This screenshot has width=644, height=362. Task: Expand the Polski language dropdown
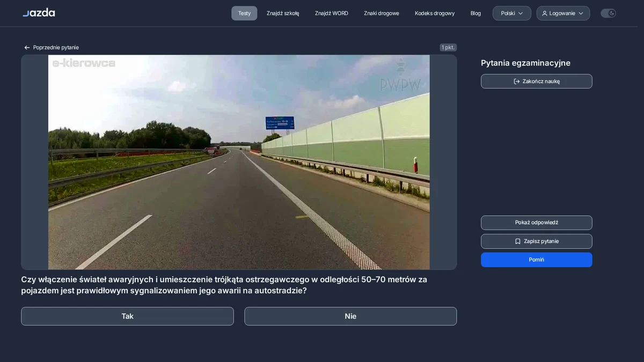click(x=512, y=13)
